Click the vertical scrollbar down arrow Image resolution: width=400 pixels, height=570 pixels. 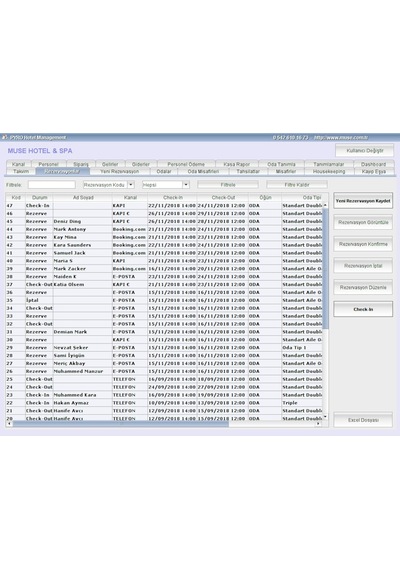(x=325, y=417)
